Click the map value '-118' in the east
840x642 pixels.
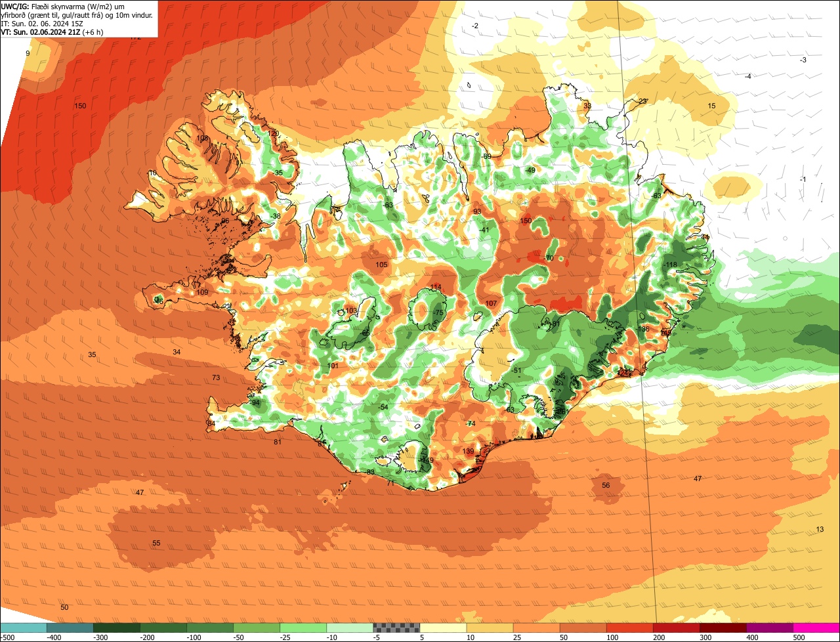(669, 265)
